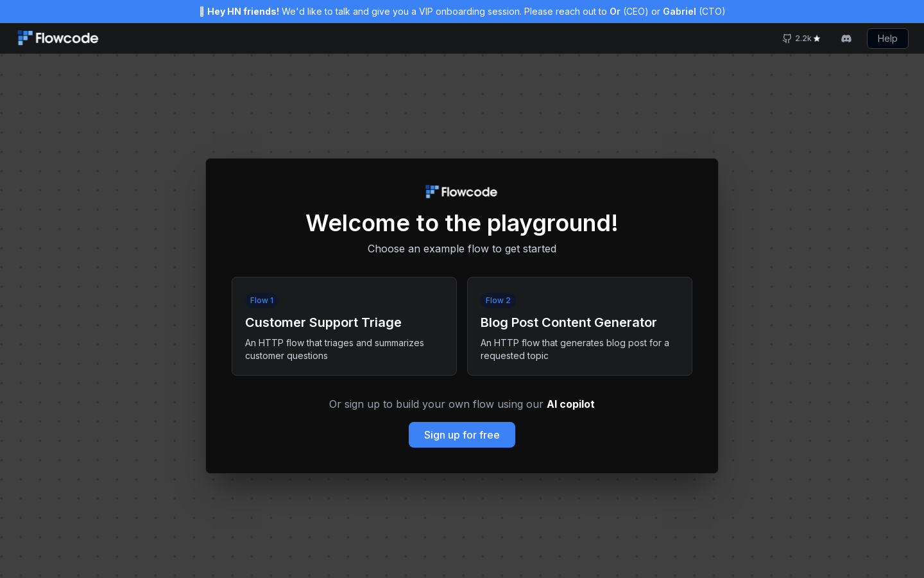Click the Or (CEO) link in banner
924x578 pixels.
click(615, 12)
